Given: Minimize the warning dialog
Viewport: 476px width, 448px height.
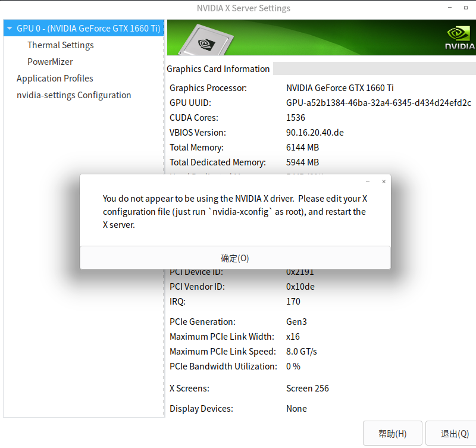Looking at the screenshot, I should coord(368,181).
